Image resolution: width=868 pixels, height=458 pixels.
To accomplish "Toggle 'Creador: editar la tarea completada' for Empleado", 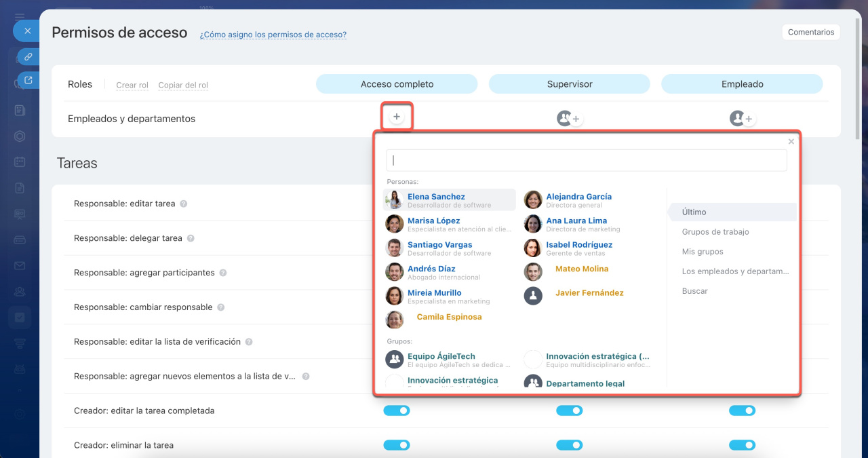I will point(742,411).
